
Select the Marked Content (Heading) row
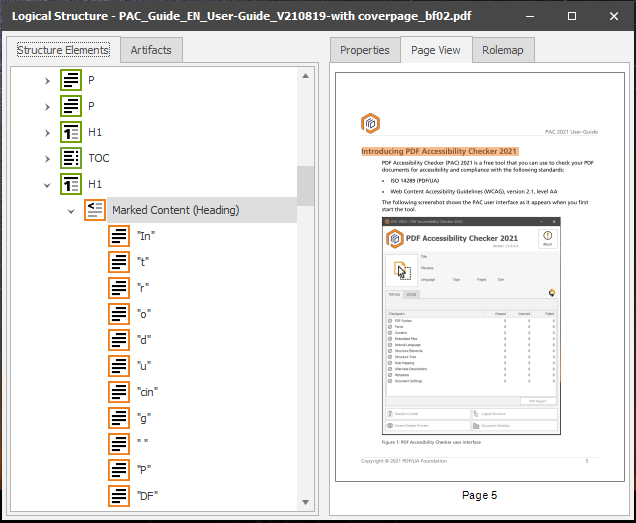pyautogui.click(x=202, y=210)
